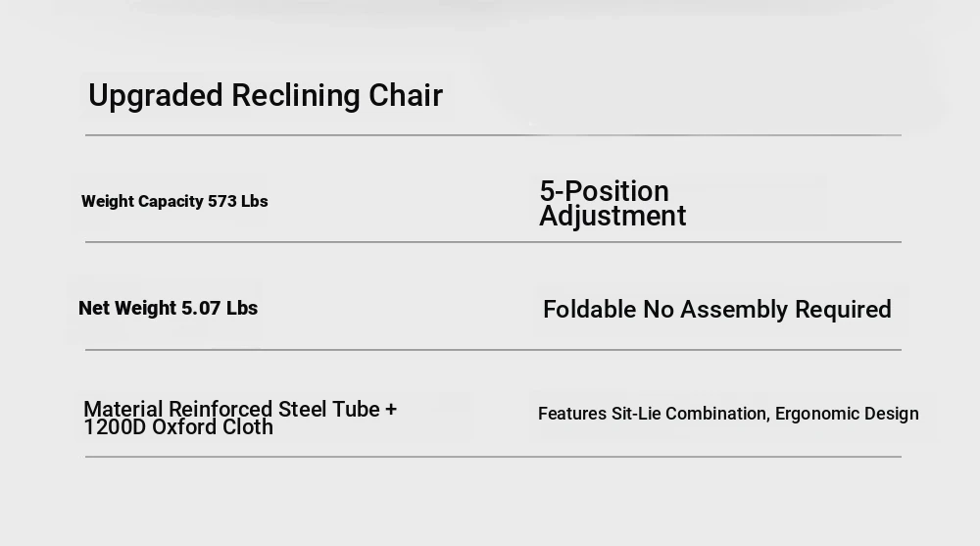This screenshot has width=980, height=546.
Task: Click the divider under the Material row
Action: 493,457
